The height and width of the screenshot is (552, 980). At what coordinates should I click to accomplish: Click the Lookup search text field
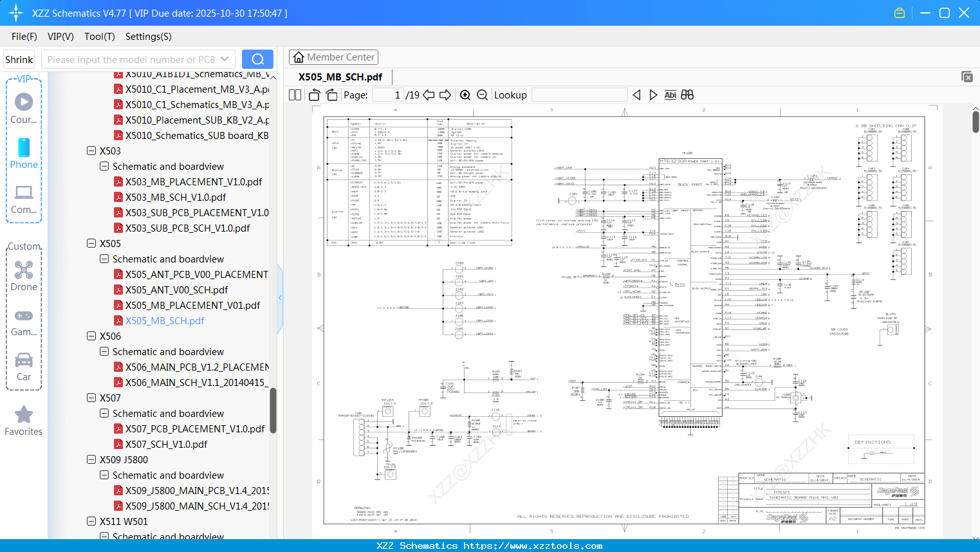coord(579,95)
